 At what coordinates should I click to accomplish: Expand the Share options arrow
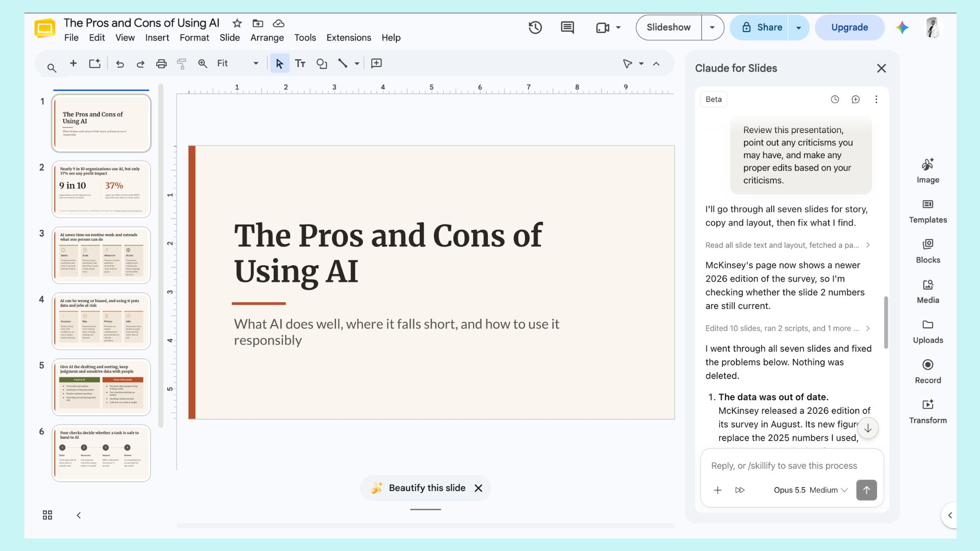[799, 28]
